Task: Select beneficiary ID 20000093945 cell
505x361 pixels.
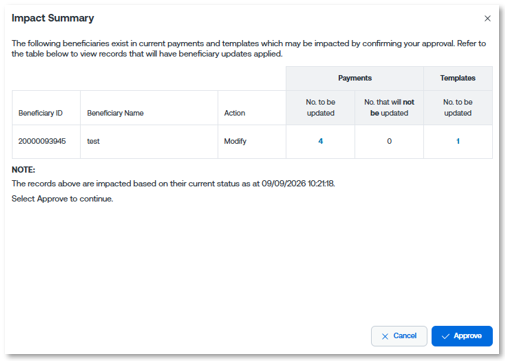Action: [x=46, y=141]
